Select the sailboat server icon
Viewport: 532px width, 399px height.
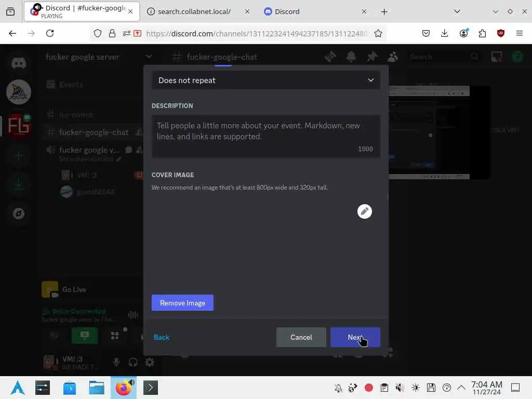point(19,92)
